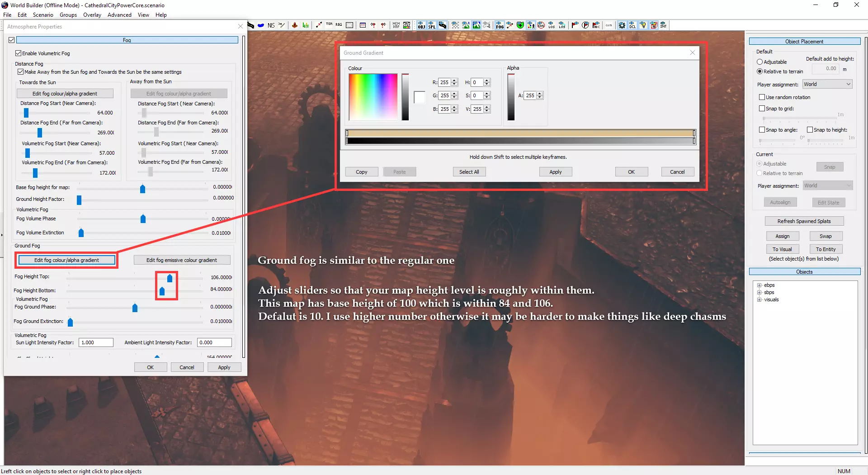Toggle gear visibility toolbar icon

pos(622,25)
